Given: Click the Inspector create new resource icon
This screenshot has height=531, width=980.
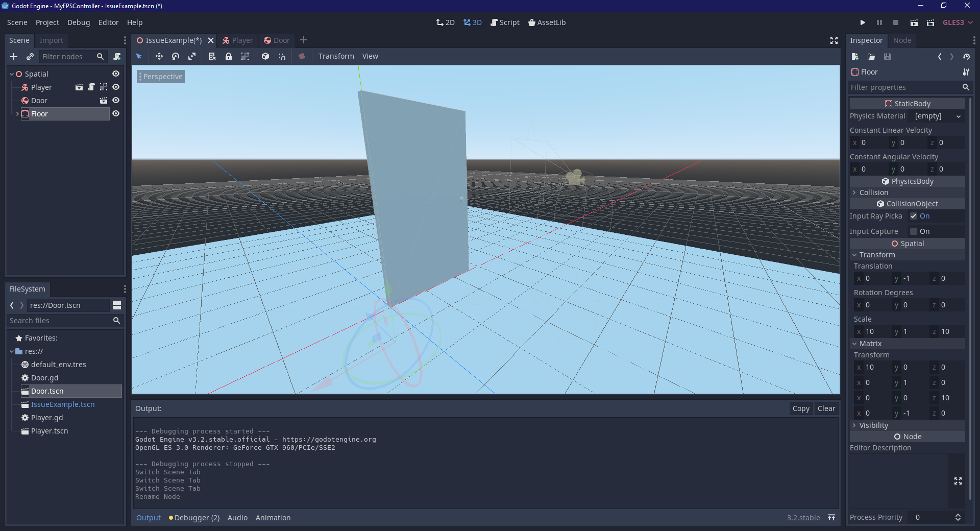Looking at the screenshot, I should click(855, 57).
